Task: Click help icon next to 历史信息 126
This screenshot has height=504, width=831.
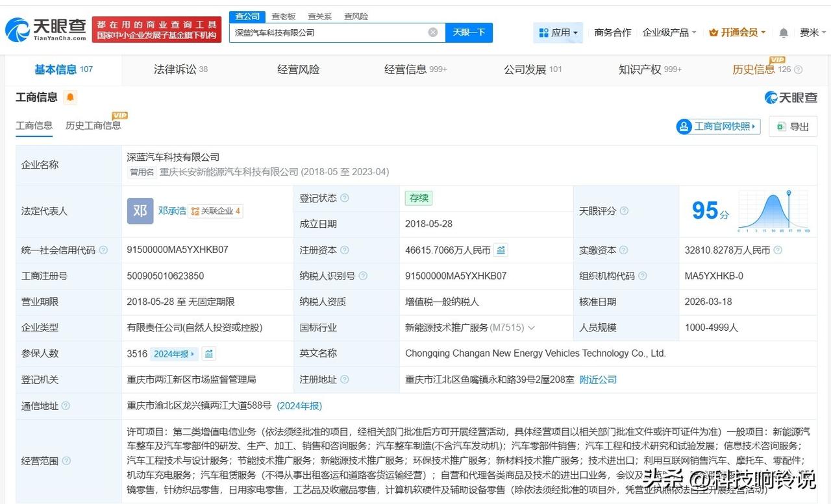Action: [799, 69]
